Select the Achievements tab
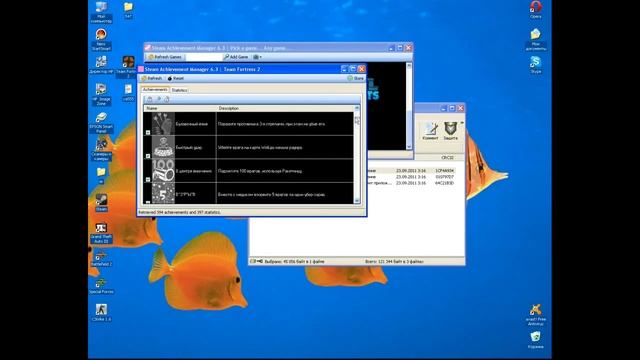The width and height of the screenshot is (640, 360). [x=155, y=89]
